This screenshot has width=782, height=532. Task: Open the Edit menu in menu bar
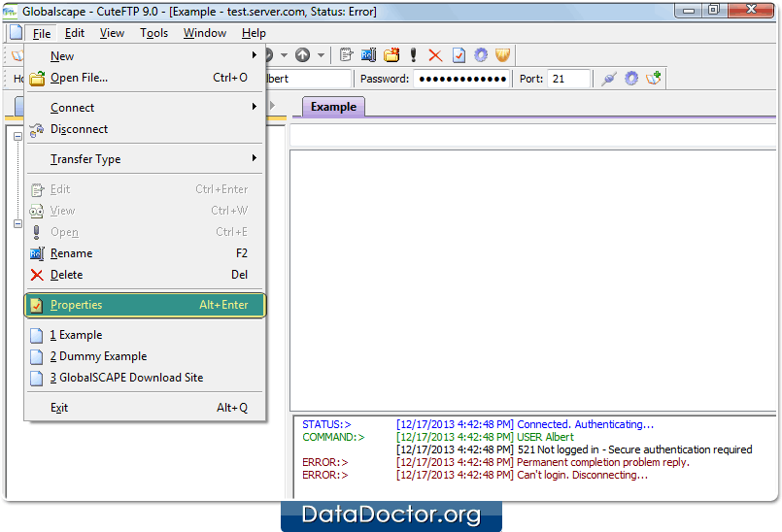click(x=74, y=33)
